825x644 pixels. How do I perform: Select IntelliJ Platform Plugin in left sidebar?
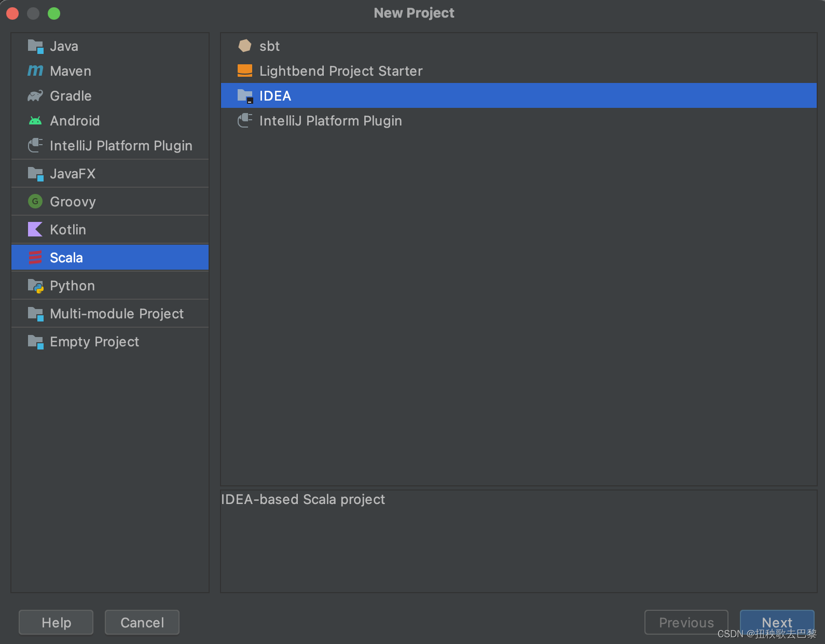click(110, 146)
